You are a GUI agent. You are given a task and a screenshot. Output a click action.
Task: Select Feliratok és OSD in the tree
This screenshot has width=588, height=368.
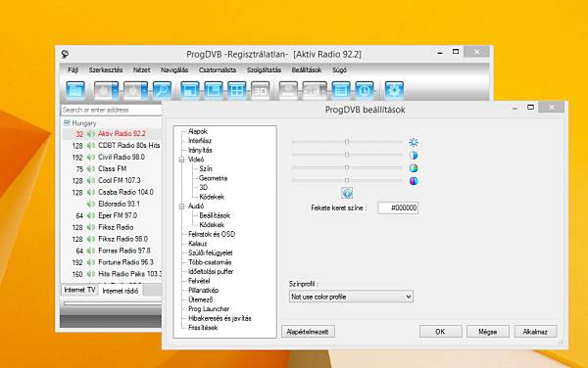tap(212, 234)
